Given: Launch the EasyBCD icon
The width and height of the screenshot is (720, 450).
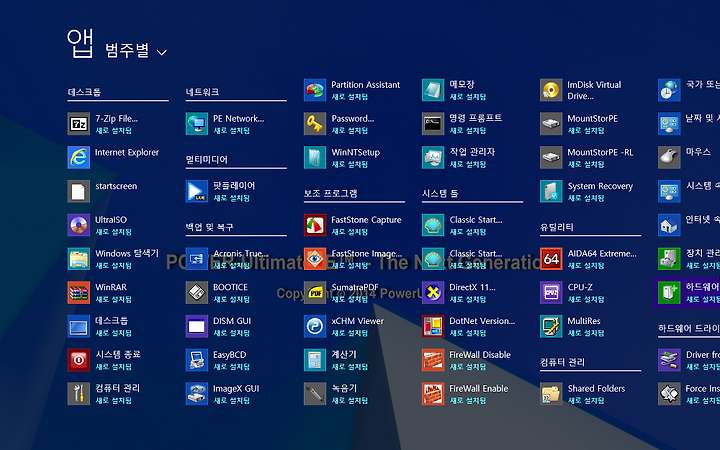Looking at the screenshot, I should 197,360.
